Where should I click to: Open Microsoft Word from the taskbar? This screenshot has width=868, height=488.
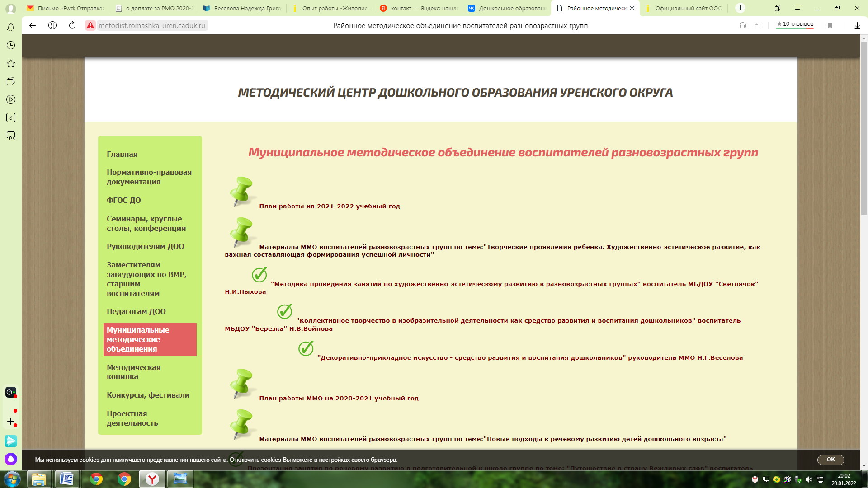click(x=67, y=479)
